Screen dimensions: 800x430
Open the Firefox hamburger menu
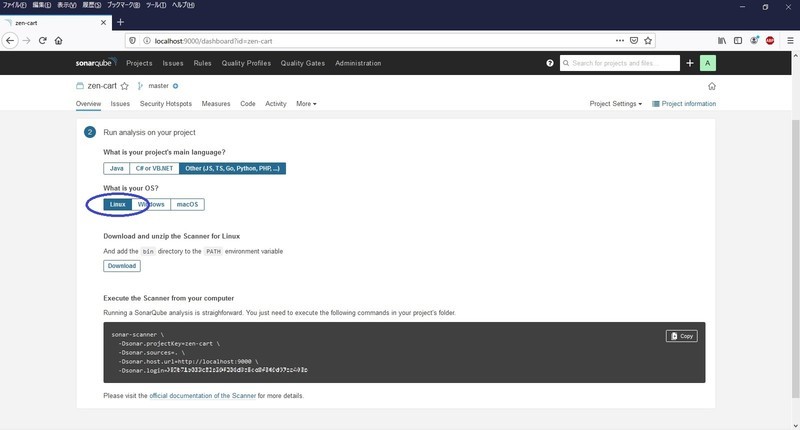pos(790,41)
